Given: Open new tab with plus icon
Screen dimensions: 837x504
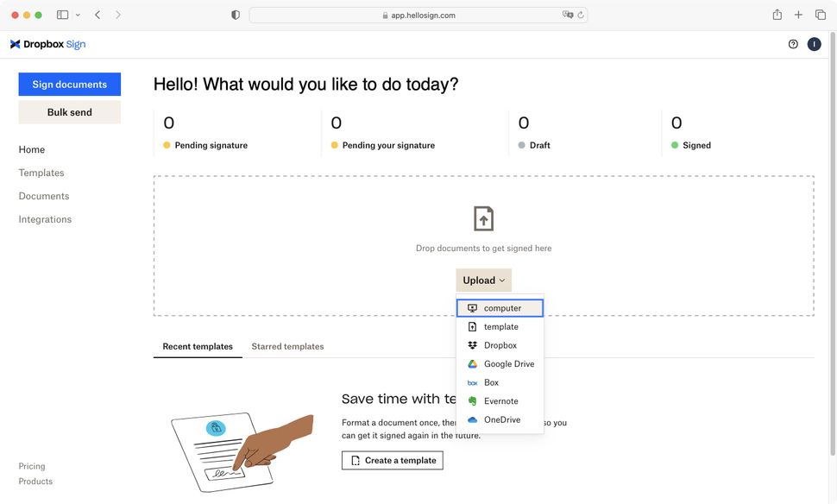Looking at the screenshot, I should (x=798, y=15).
